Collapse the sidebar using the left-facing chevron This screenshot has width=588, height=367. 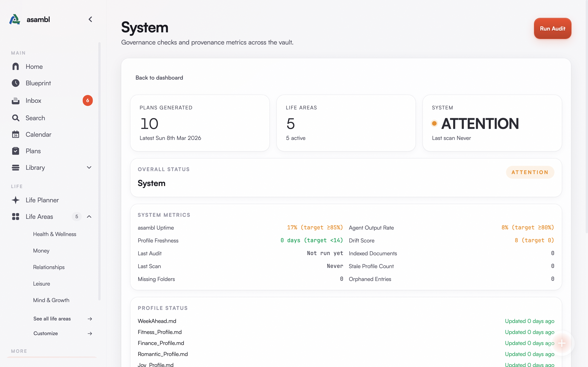point(90,19)
